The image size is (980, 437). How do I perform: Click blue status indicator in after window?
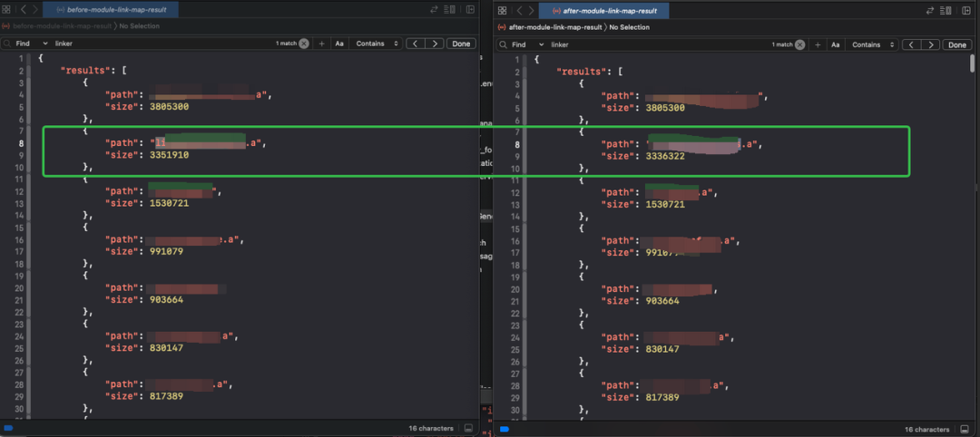(505, 430)
